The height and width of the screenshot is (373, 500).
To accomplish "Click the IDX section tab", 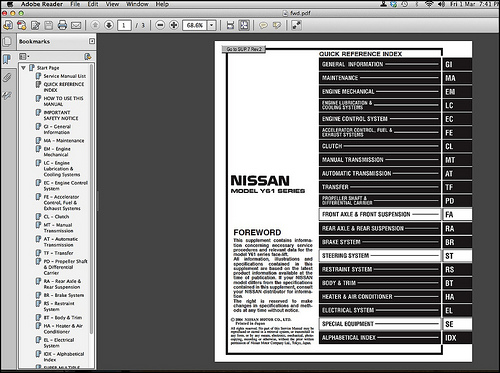I will pos(457,338).
